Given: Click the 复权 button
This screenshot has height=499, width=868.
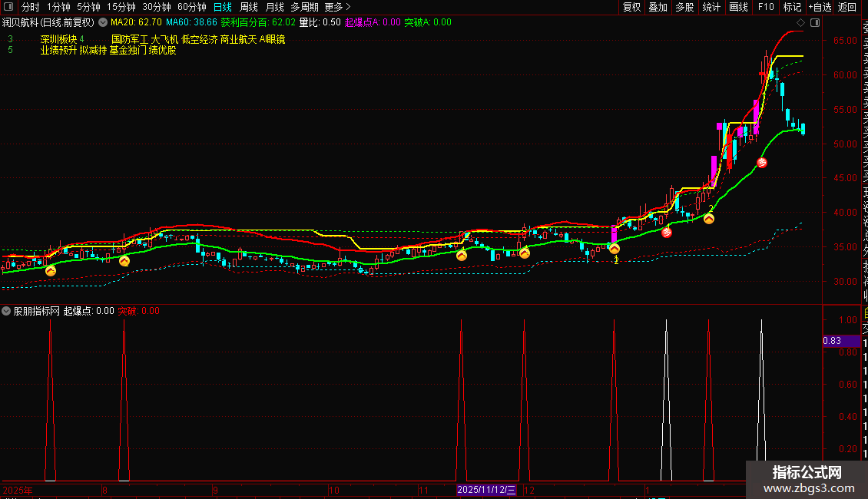Looking at the screenshot, I should 631,7.
